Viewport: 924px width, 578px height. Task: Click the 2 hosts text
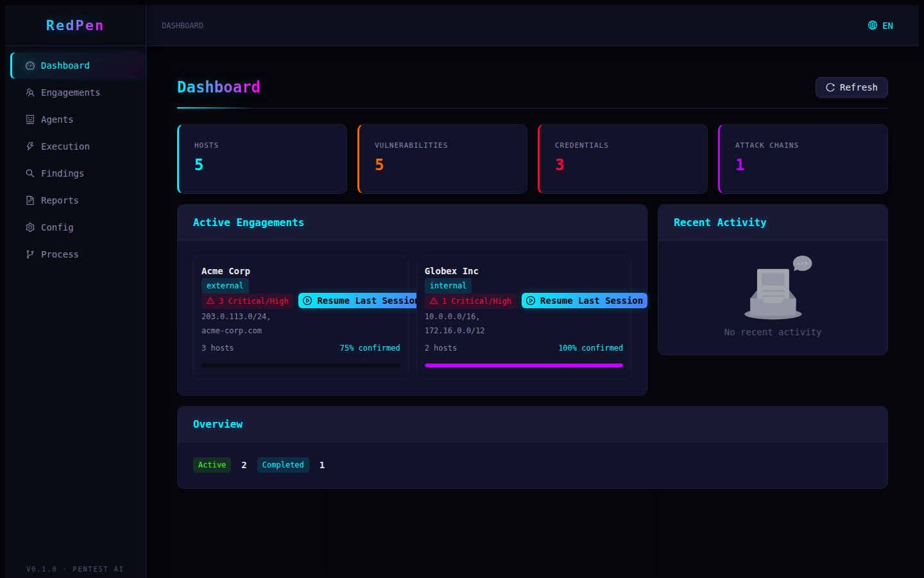click(x=441, y=348)
